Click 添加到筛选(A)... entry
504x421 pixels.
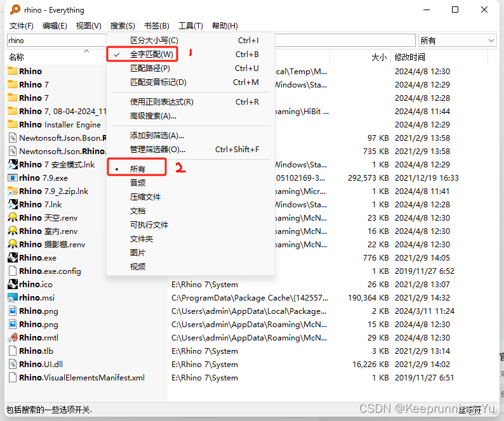190,136
